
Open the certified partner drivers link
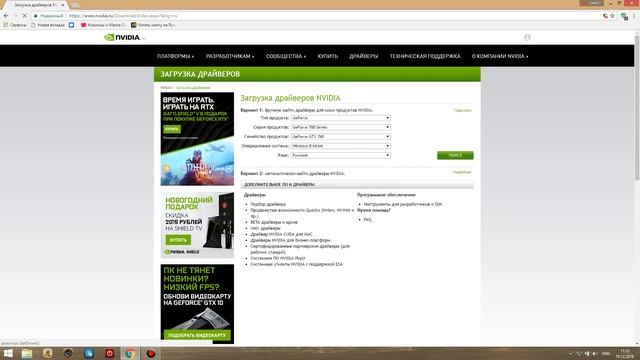tap(300, 249)
